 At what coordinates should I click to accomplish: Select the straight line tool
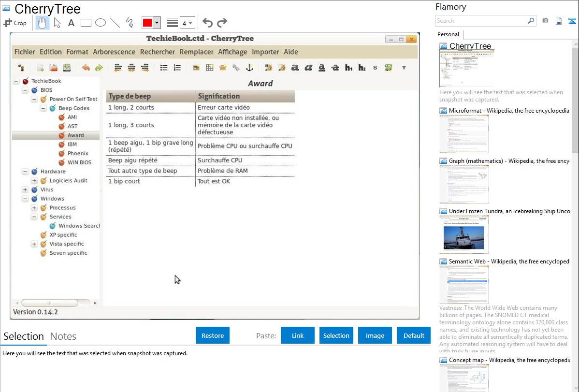115,23
